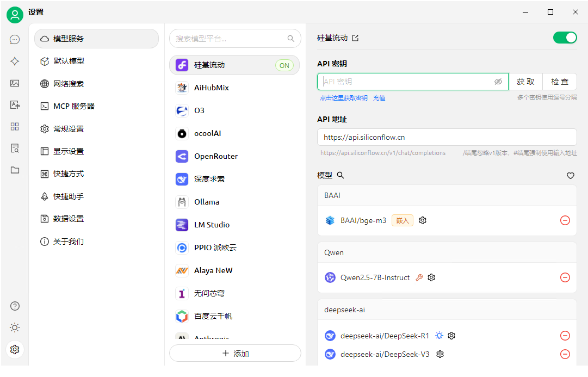
Task: Search models with magnifier next to 模型
Action: click(340, 175)
